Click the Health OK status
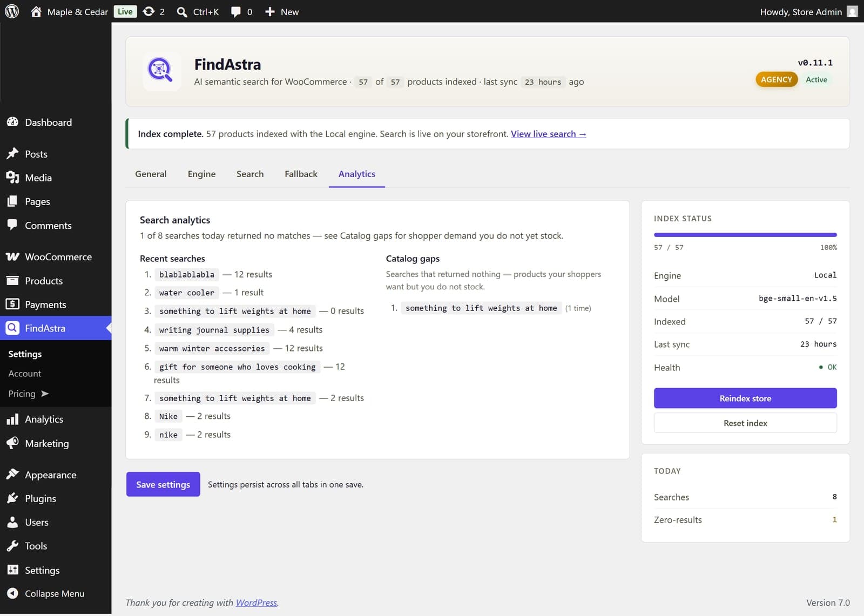The height and width of the screenshot is (616, 864). coord(828,367)
